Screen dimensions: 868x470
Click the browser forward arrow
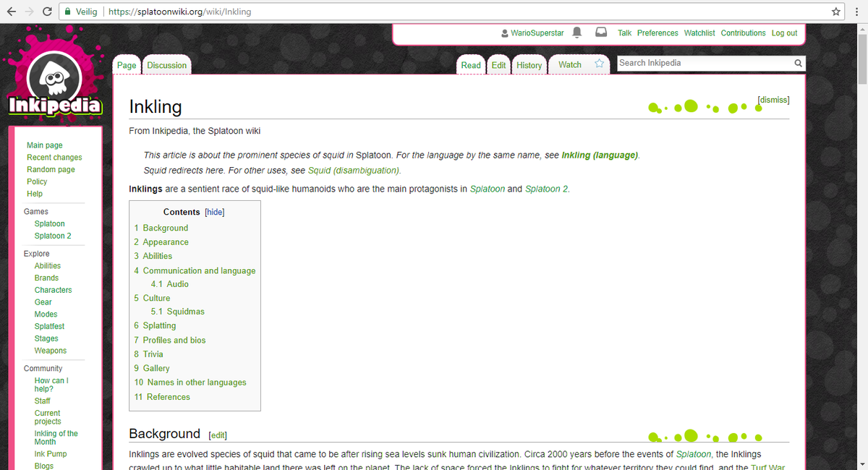29,12
